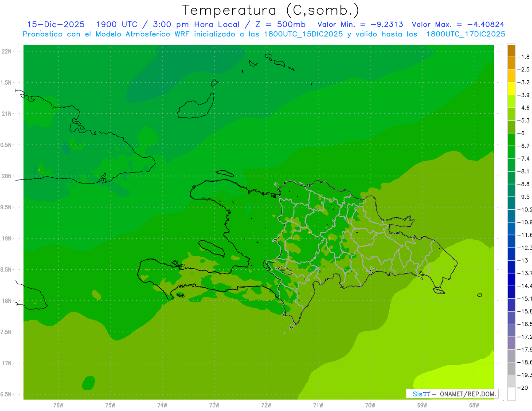Viewport: 532px width, 411px height.
Task: Click the '70W' longitude label
Action: point(370,405)
